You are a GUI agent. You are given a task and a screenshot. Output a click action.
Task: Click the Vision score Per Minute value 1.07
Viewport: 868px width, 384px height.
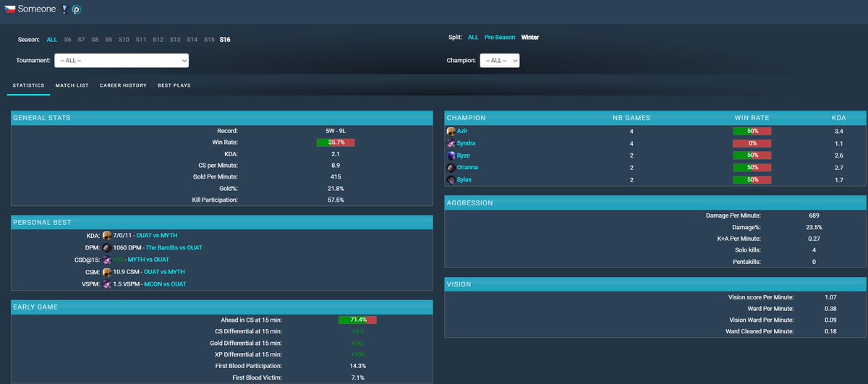coord(830,297)
